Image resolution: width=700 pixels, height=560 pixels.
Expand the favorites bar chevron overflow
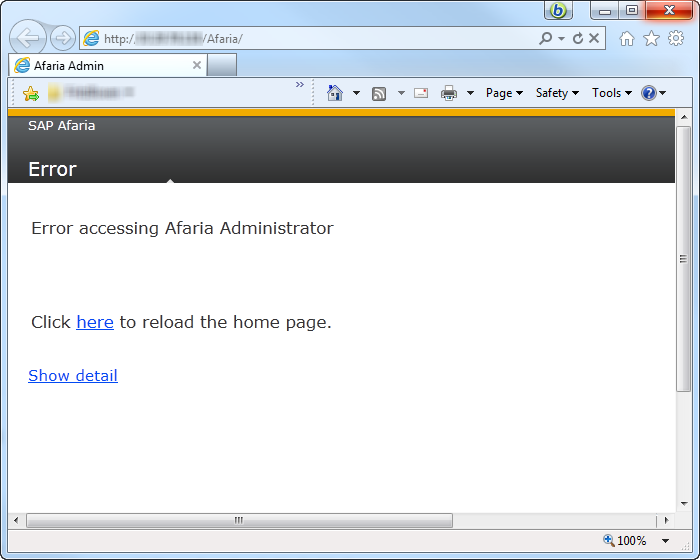[300, 84]
